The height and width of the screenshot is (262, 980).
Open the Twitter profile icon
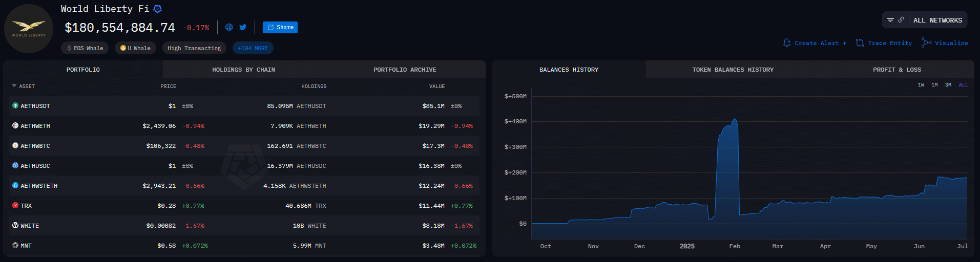pyautogui.click(x=243, y=27)
